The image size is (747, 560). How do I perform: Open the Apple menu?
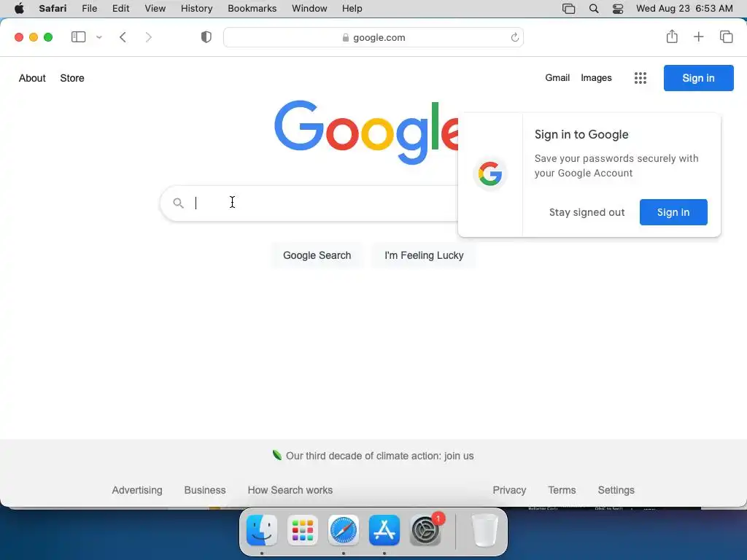click(x=19, y=9)
